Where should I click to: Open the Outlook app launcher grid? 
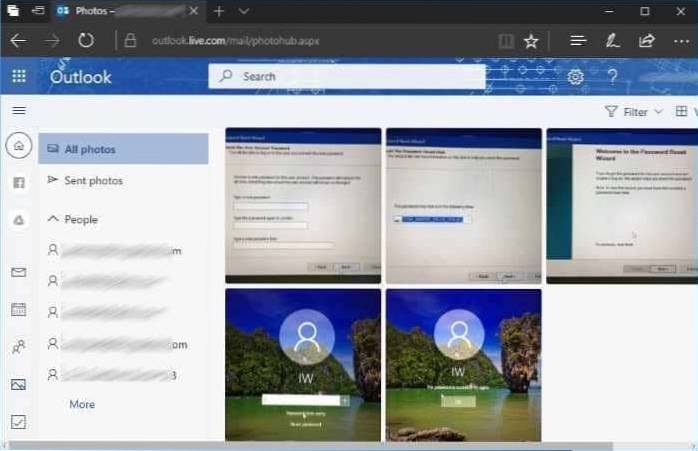[x=19, y=76]
